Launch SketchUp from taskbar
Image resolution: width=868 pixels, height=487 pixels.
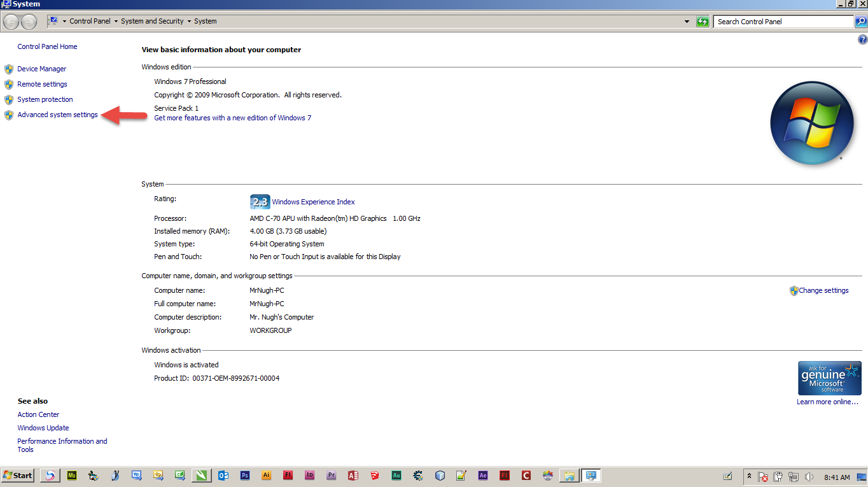(x=375, y=476)
